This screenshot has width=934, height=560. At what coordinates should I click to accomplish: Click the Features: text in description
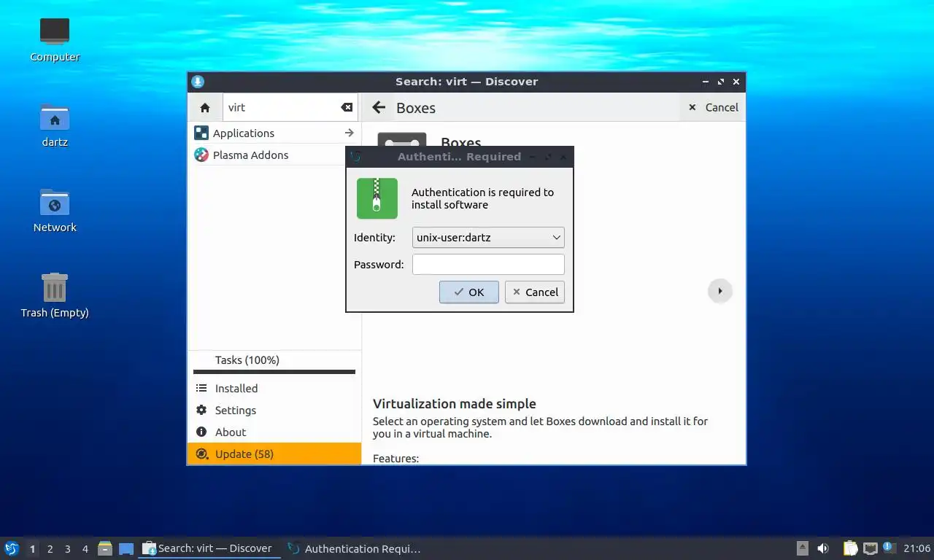tap(396, 459)
